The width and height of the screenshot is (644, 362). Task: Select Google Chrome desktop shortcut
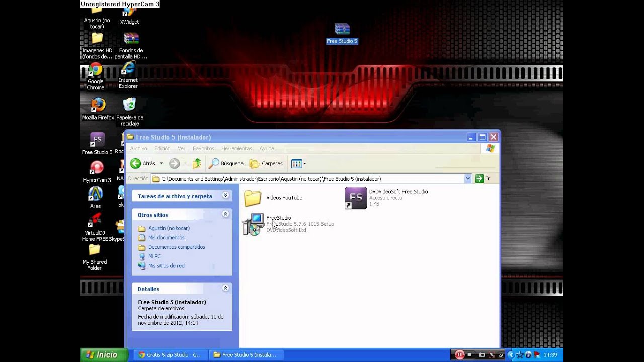coord(96,76)
